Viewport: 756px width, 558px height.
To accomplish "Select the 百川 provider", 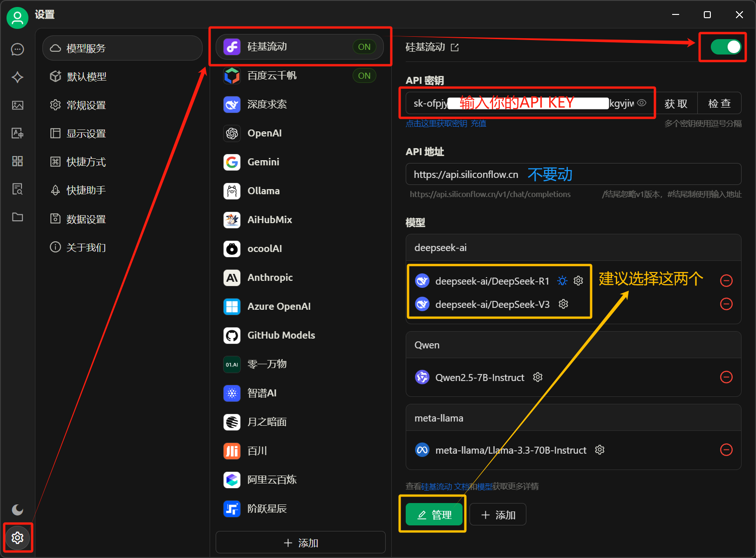I will tap(300, 451).
